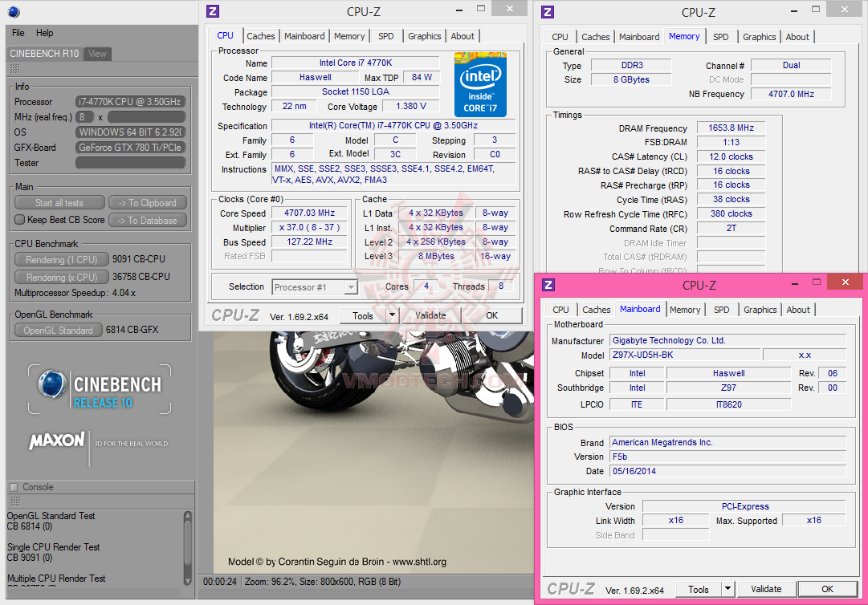Click the MHz (real freq.) value field
868x605 pixels.
pos(146,116)
